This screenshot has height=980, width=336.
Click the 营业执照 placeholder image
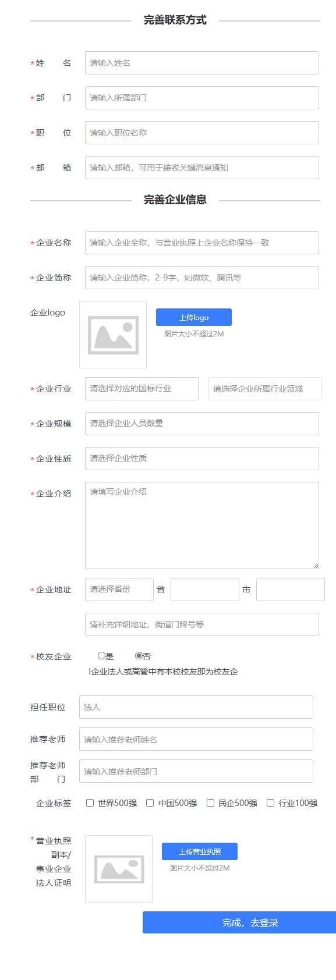pyautogui.click(x=118, y=868)
